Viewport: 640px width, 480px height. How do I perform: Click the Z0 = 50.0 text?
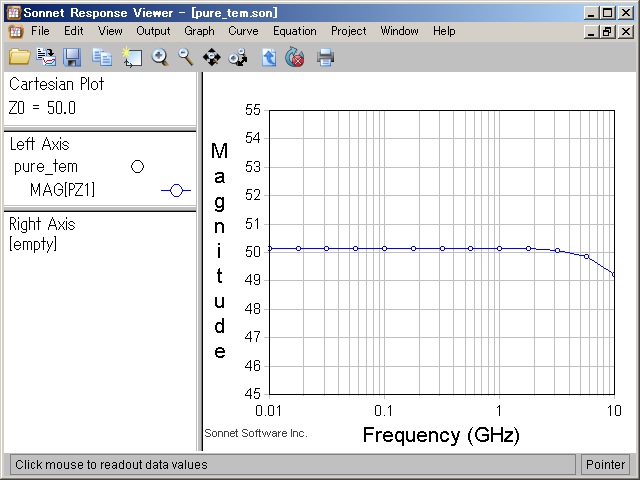tap(42, 108)
